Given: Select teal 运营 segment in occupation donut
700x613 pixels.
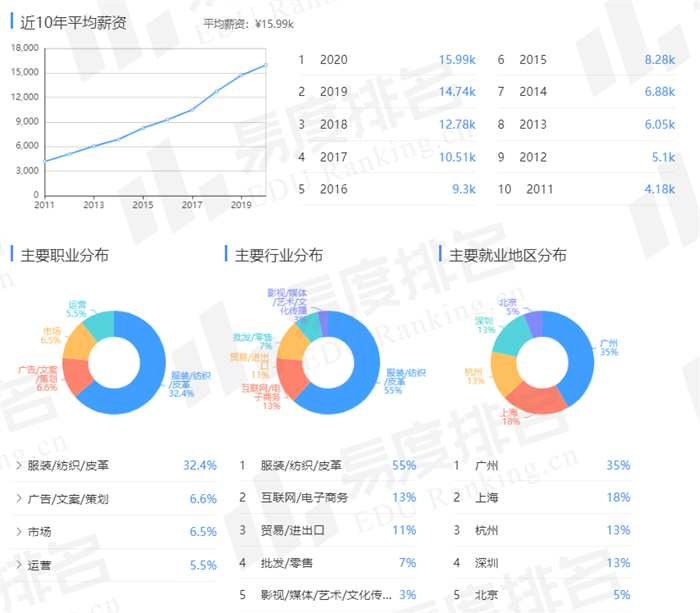Looking at the screenshot, I should coord(99,322).
